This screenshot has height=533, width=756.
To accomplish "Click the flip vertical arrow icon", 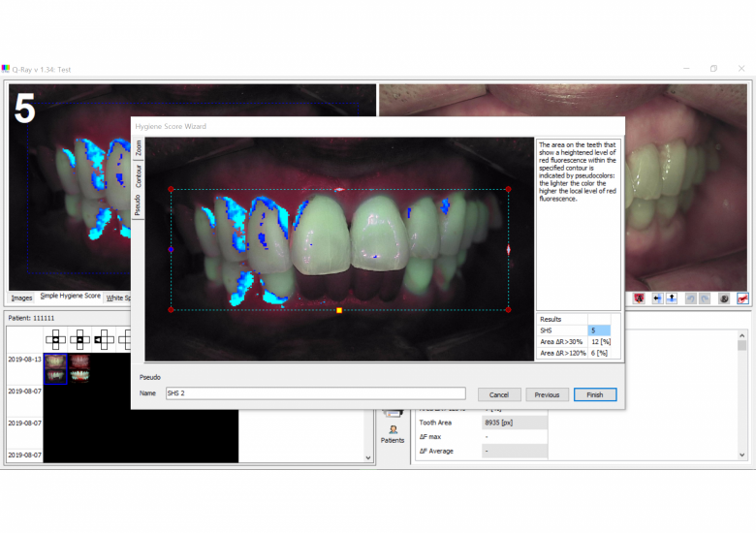I will [x=672, y=298].
